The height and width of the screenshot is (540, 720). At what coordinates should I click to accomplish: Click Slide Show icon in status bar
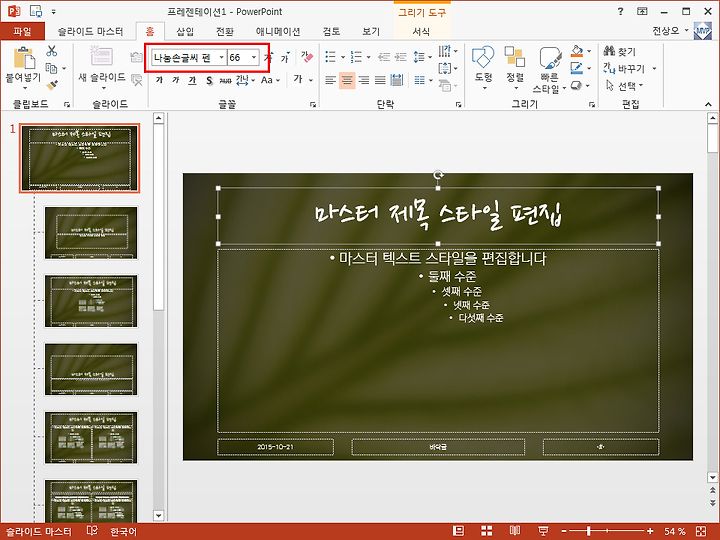point(543,531)
